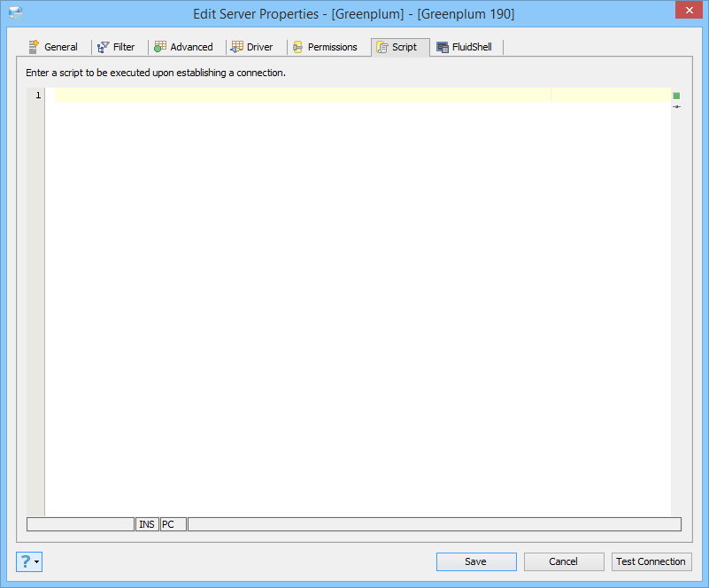
Task: Close the Edit Server Properties dialog
Action: click(689, 10)
